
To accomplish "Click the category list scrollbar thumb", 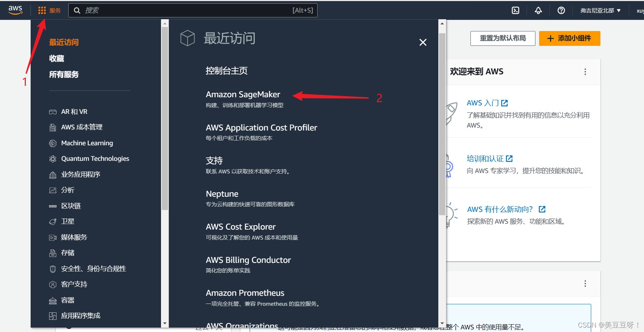I will [x=165, y=118].
